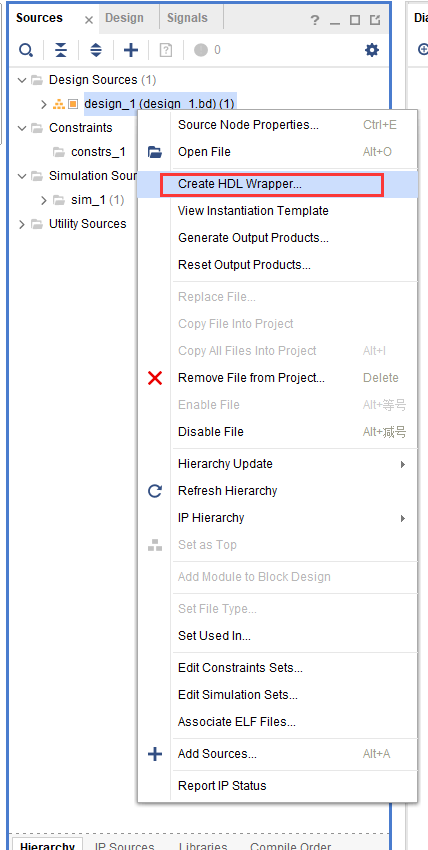Select the constrs_1 folder item

[98, 152]
